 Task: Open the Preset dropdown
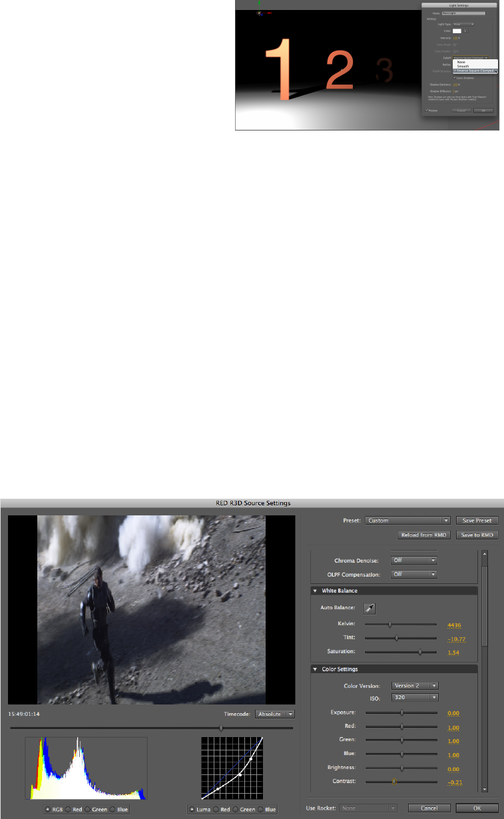(408, 521)
